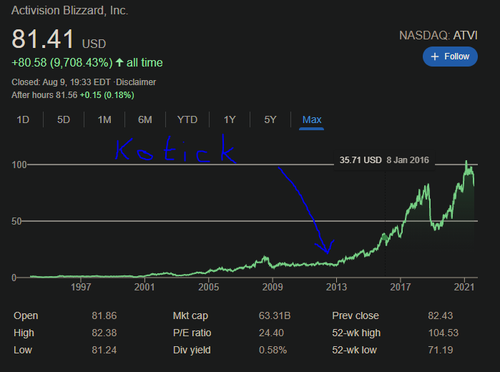Image resolution: width=500 pixels, height=372 pixels.
Task: Click the Follow button
Action: coord(450,57)
